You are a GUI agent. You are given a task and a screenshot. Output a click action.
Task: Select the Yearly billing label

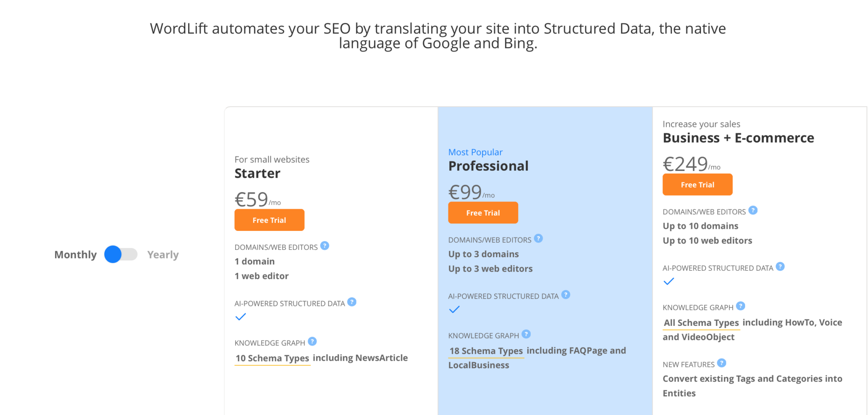163,255
